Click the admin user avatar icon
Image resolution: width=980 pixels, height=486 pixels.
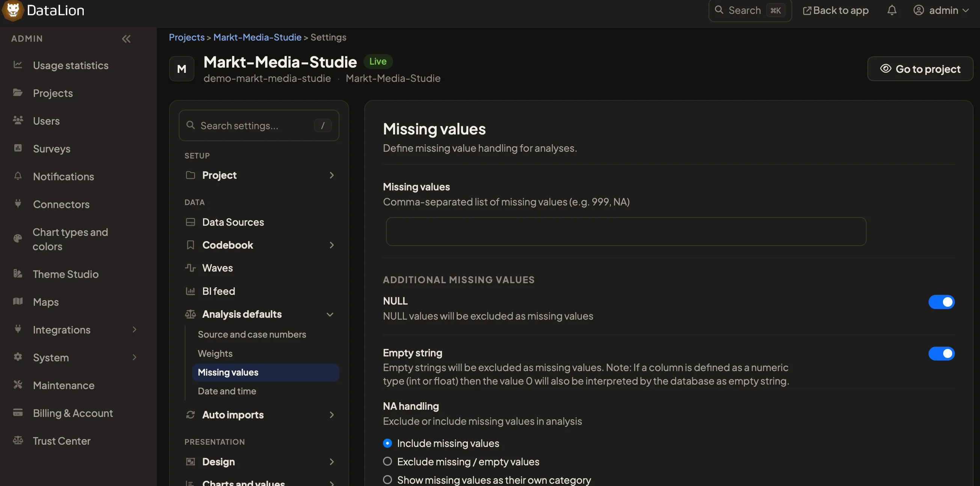[918, 10]
